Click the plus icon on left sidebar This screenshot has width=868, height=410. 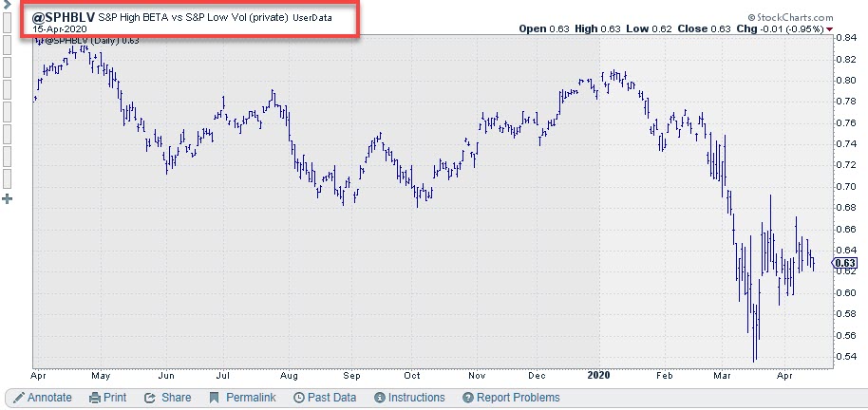pyautogui.click(x=9, y=198)
